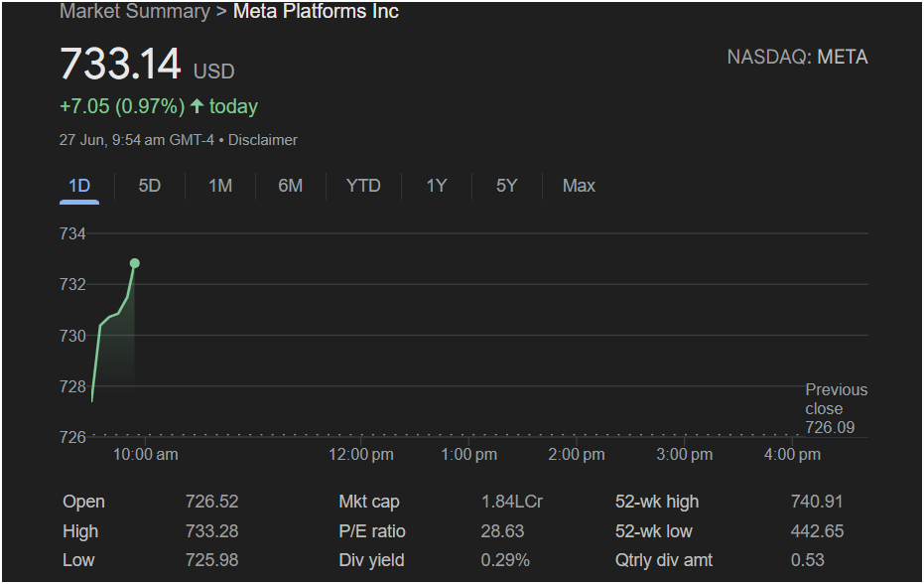Click the 10:00 am axis label
Image resolution: width=924 pixels, height=584 pixels.
[x=146, y=454]
